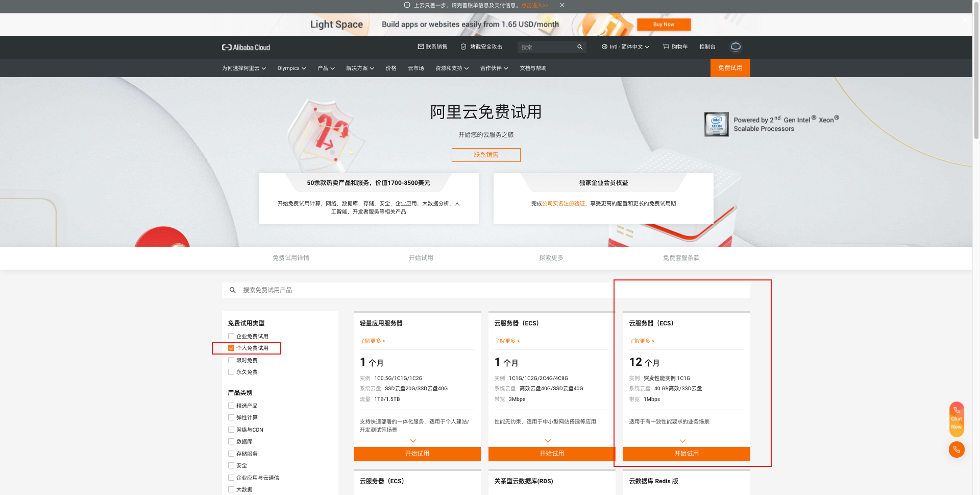Click the search magnifier icon in header

(x=580, y=47)
